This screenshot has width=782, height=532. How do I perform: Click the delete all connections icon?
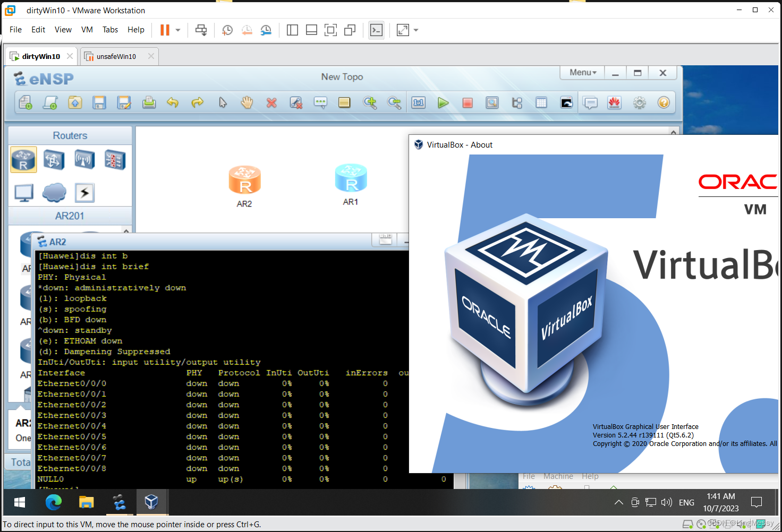296,102
